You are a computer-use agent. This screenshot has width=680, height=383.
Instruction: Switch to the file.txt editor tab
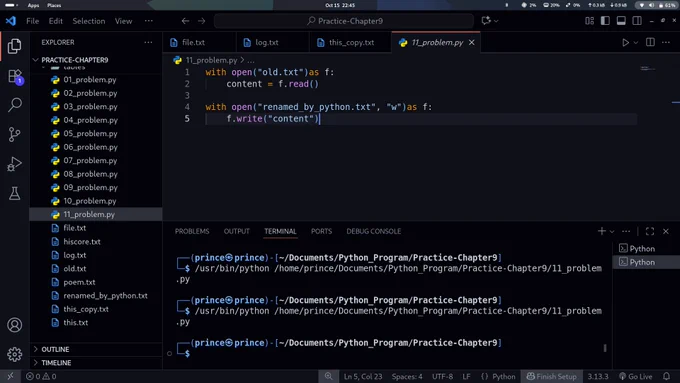pos(193,43)
